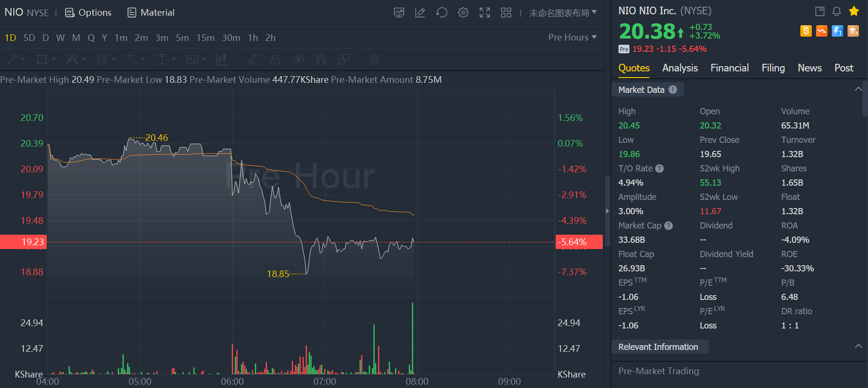
Task: Click the orange downtrend badge icon
Action: [822, 31]
